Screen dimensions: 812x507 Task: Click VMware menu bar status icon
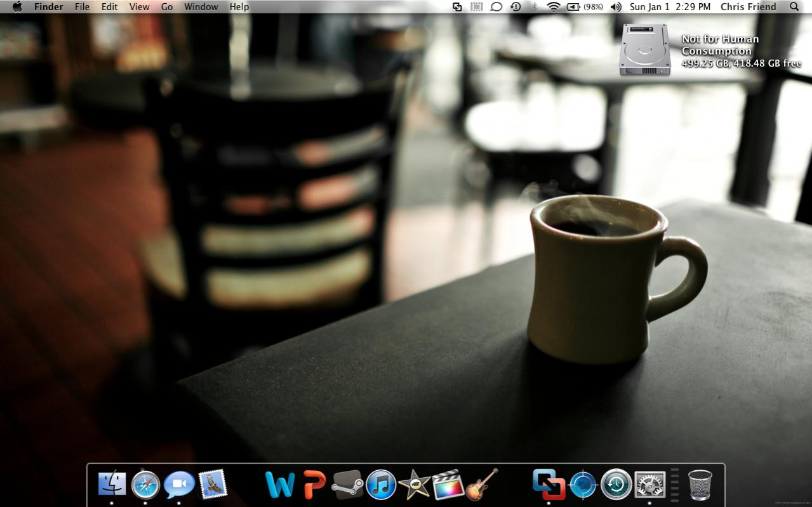(x=457, y=7)
